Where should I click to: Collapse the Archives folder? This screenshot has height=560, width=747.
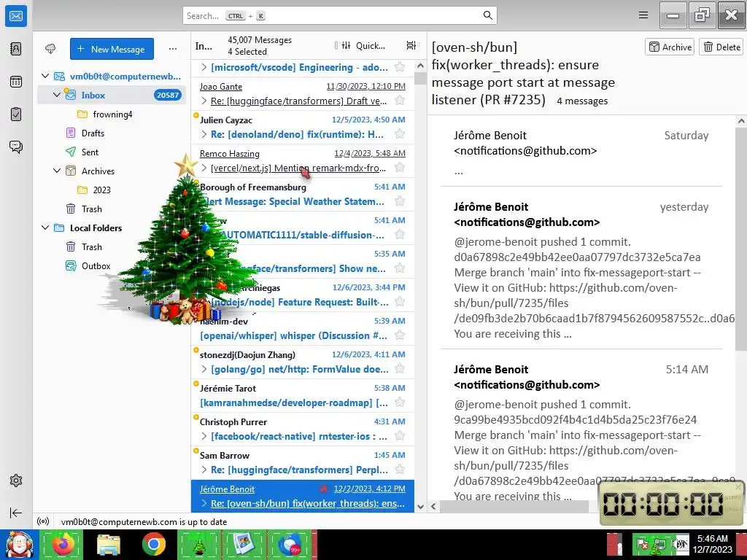(x=57, y=171)
